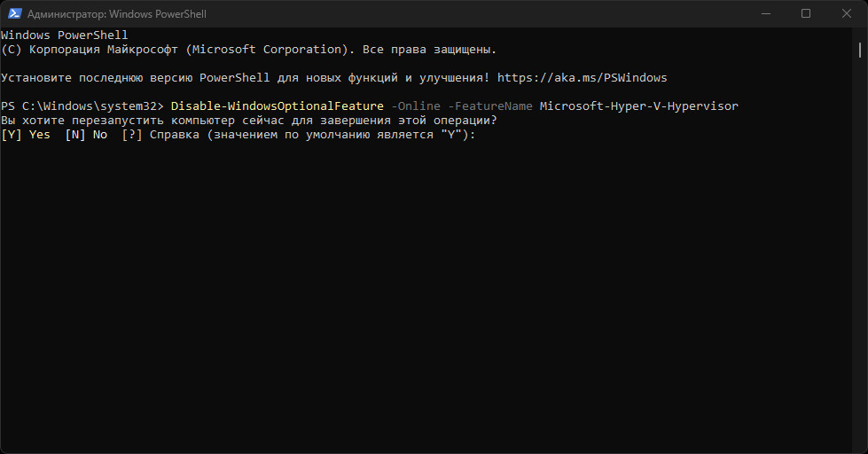The width and height of the screenshot is (868, 454).
Task: Click the [Y] Yes option text
Action: click(26, 135)
